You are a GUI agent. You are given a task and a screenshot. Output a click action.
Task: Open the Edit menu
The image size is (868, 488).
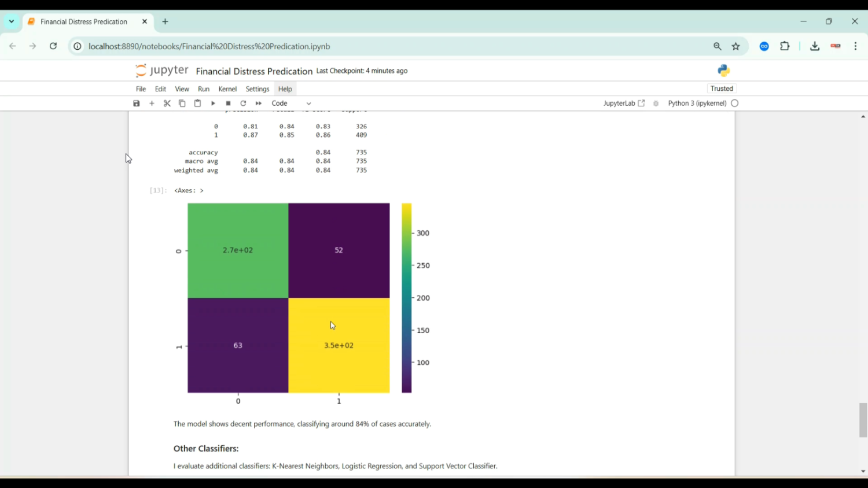(160, 89)
